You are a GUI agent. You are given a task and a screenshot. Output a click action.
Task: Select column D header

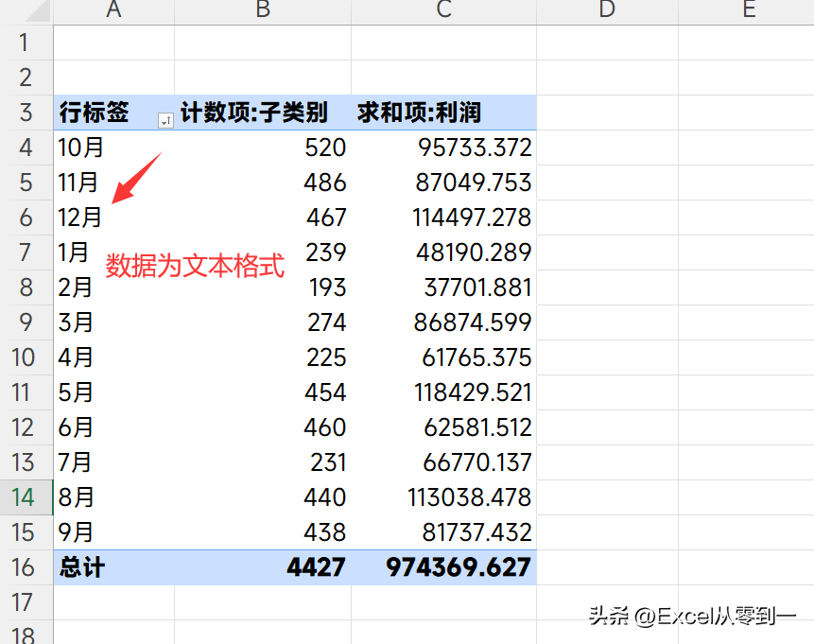(607, 10)
